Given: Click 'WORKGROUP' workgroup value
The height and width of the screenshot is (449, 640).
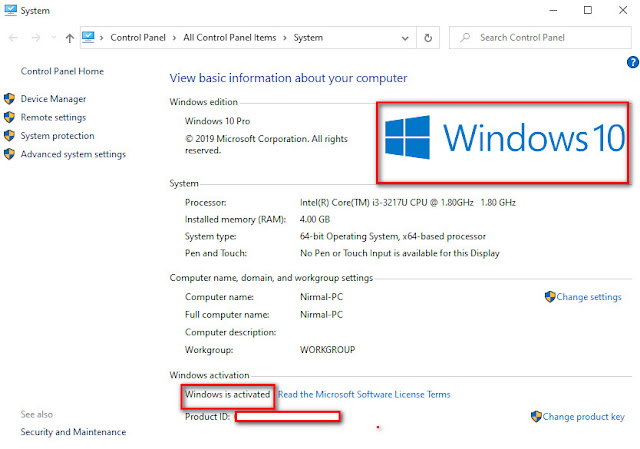Looking at the screenshot, I should [328, 350].
